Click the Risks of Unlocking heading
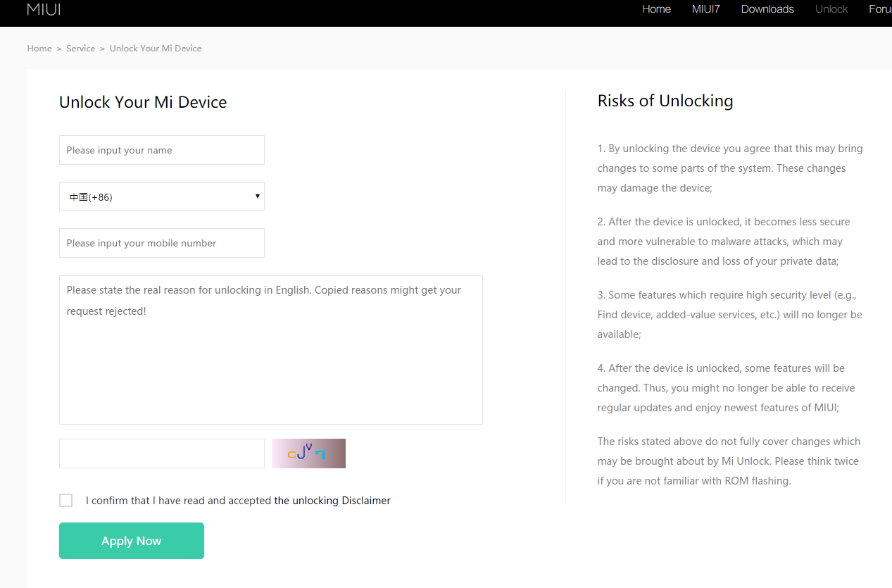892x588 pixels. click(665, 101)
